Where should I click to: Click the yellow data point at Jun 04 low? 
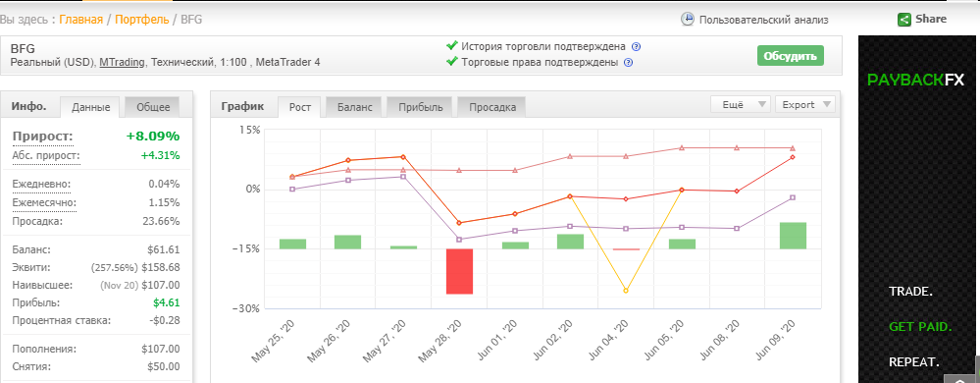pyautogui.click(x=626, y=291)
